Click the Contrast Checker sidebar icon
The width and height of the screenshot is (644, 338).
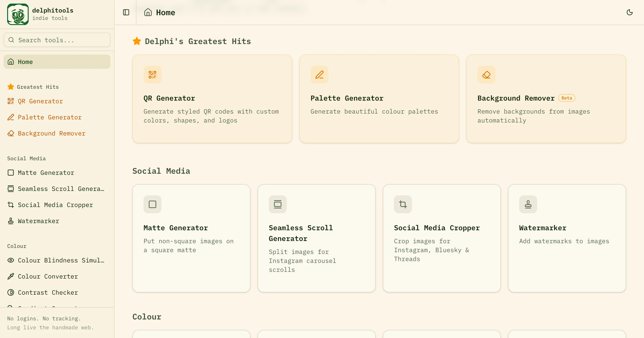pyautogui.click(x=11, y=292)
